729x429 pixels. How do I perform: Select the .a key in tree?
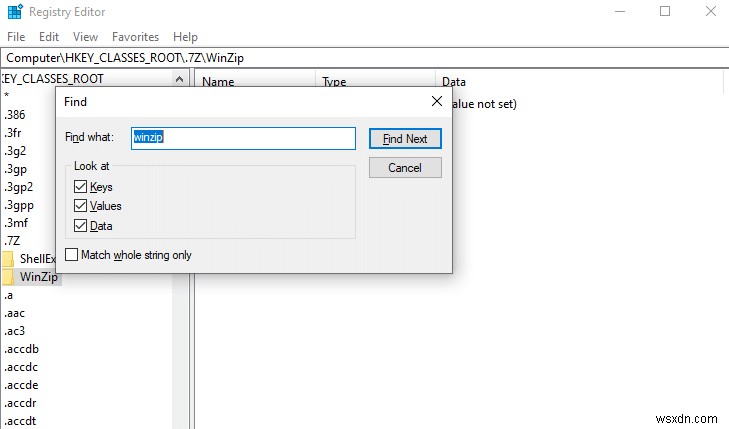click(x=8, y=295)
